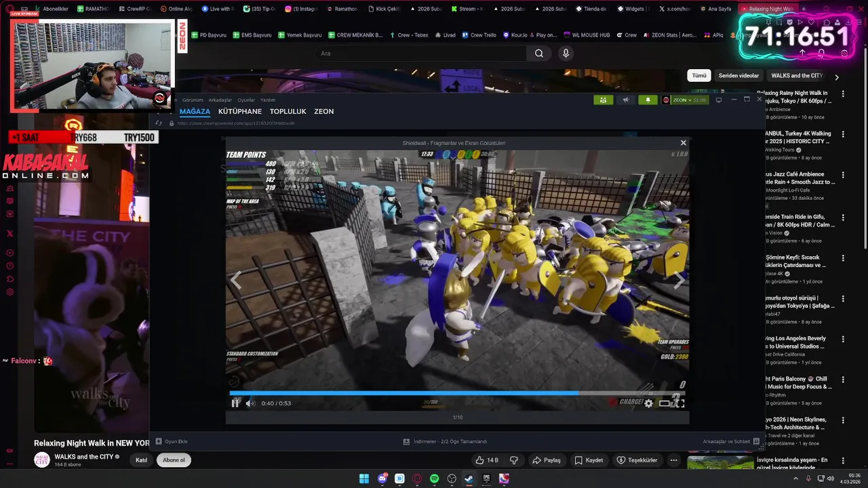Open Spotify from taskbar
Viewport: 868px width, 488px height.
click(434, 479)
